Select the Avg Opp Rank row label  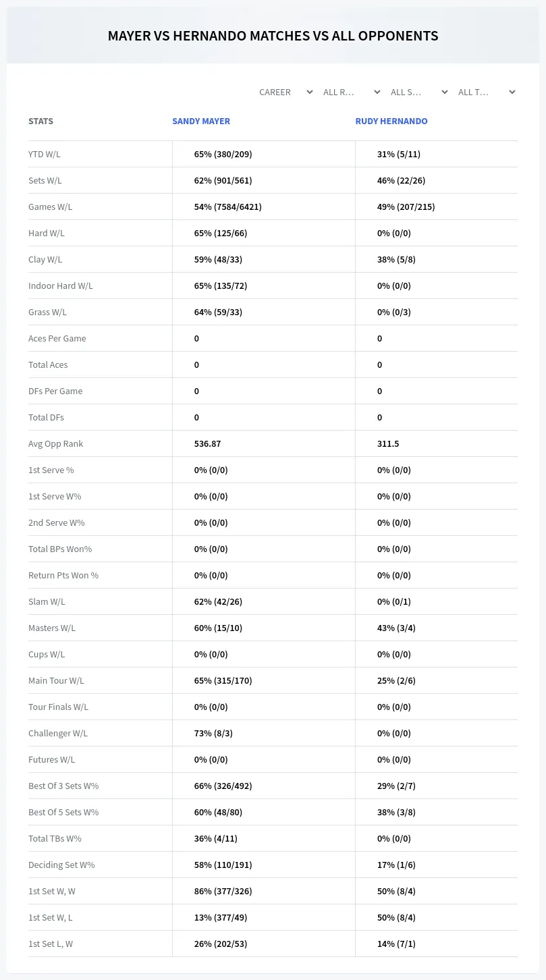[x=56, y=443]
